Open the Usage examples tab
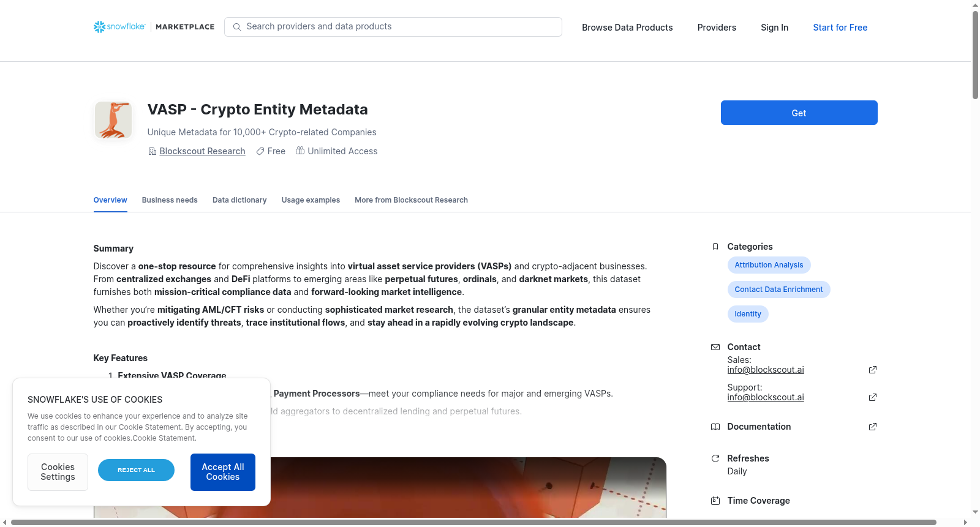Viewport: 980px width, 527px height. [311, 200]
